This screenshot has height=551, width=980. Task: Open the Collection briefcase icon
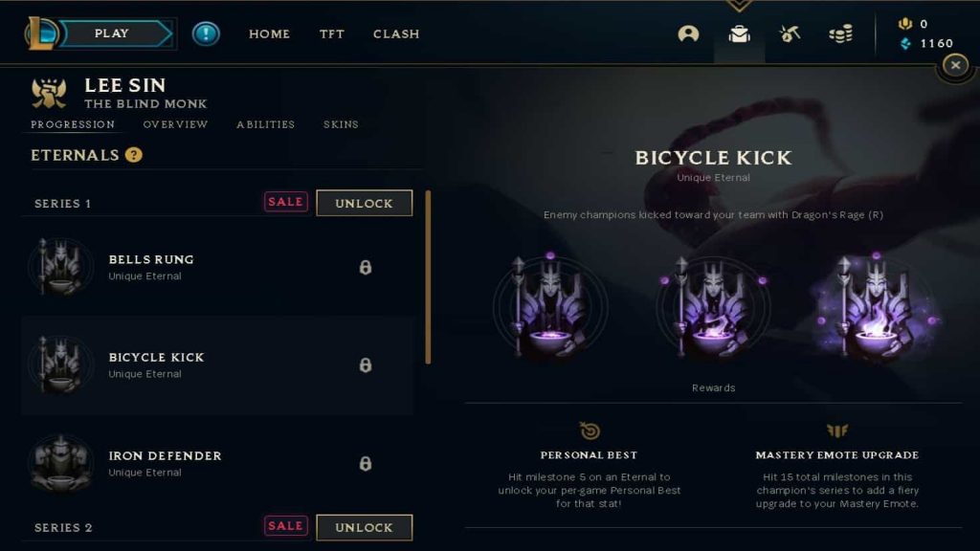740,33
